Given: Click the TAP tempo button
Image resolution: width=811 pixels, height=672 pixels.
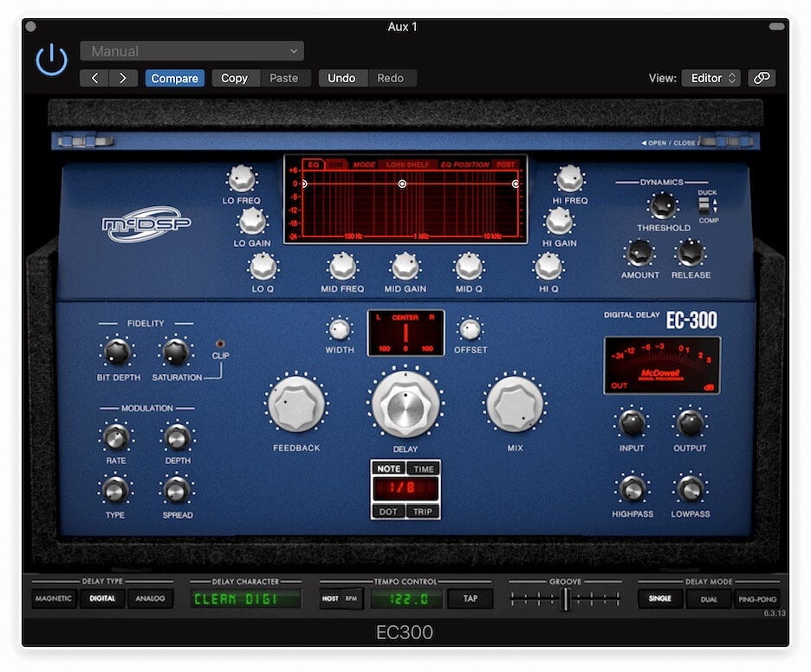Looking at the screenshot, I should coord(470,598).
